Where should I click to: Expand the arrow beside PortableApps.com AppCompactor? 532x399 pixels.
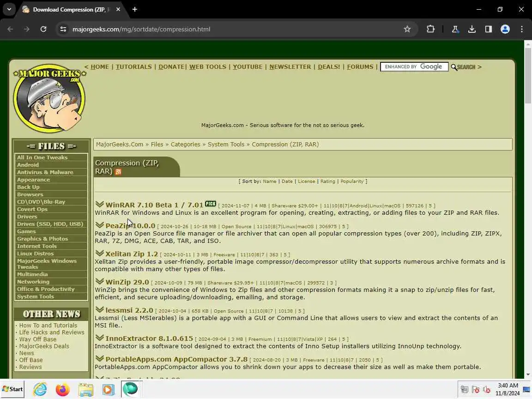[99, 358]
